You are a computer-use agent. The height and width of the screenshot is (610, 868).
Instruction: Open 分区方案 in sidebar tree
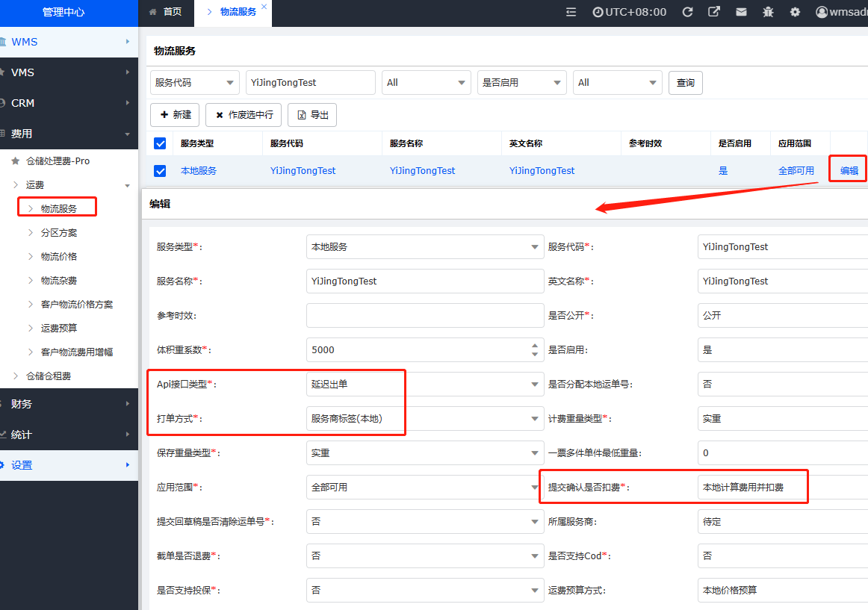point(59,232)
